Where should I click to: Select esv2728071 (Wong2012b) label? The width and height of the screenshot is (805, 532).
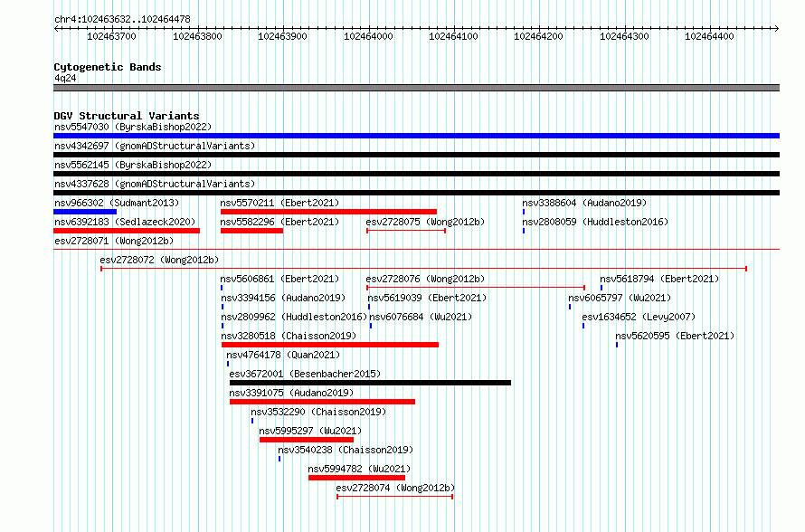click(114, 241)
